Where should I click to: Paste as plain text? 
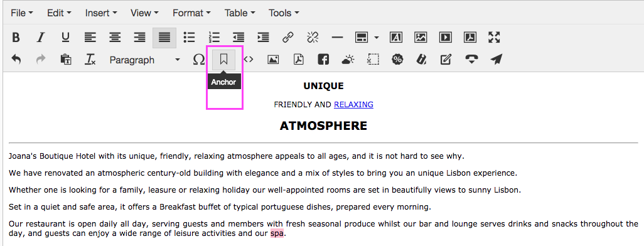pyautogui.click(x=65, y=60)
